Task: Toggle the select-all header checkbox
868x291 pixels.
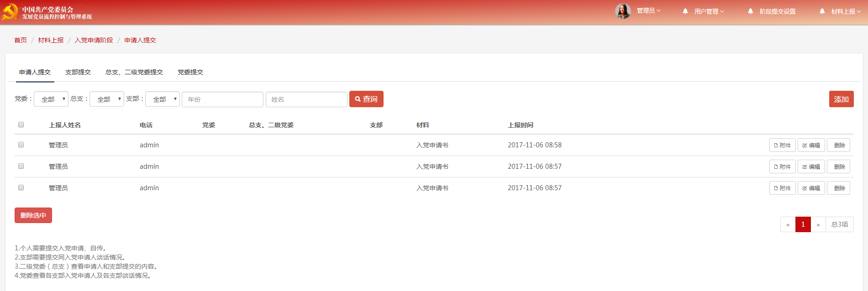Action: pos(21,125)
